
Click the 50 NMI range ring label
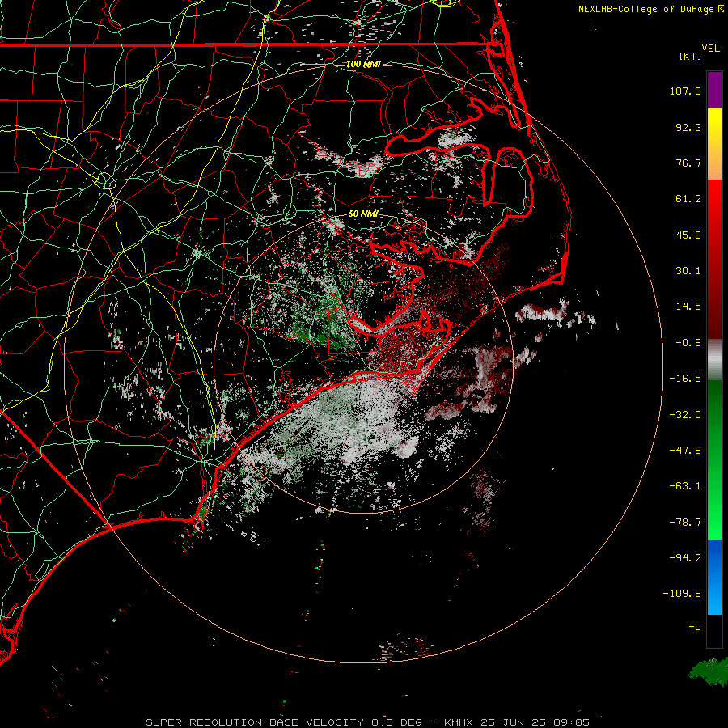coord(363,214)
